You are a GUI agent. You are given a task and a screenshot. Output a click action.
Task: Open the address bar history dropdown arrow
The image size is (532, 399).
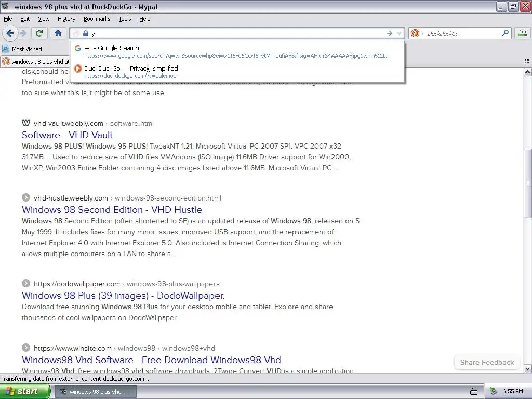399,33
